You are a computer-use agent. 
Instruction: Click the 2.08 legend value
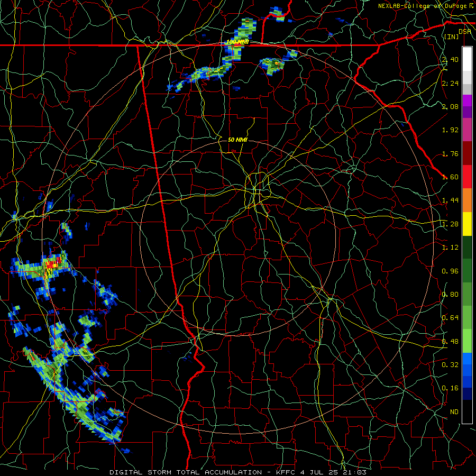[x=450, y=106]
